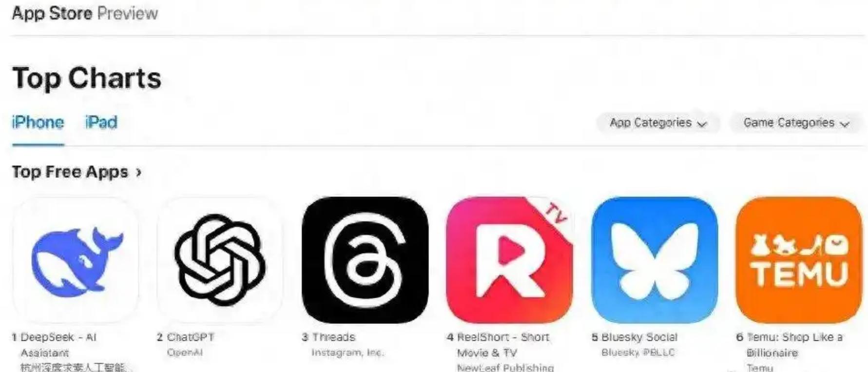The height and width of the screenshot is (372, 868).
Task: Open the DeepSeek - AI Assistant title link
Action: [x=58, y=345]
